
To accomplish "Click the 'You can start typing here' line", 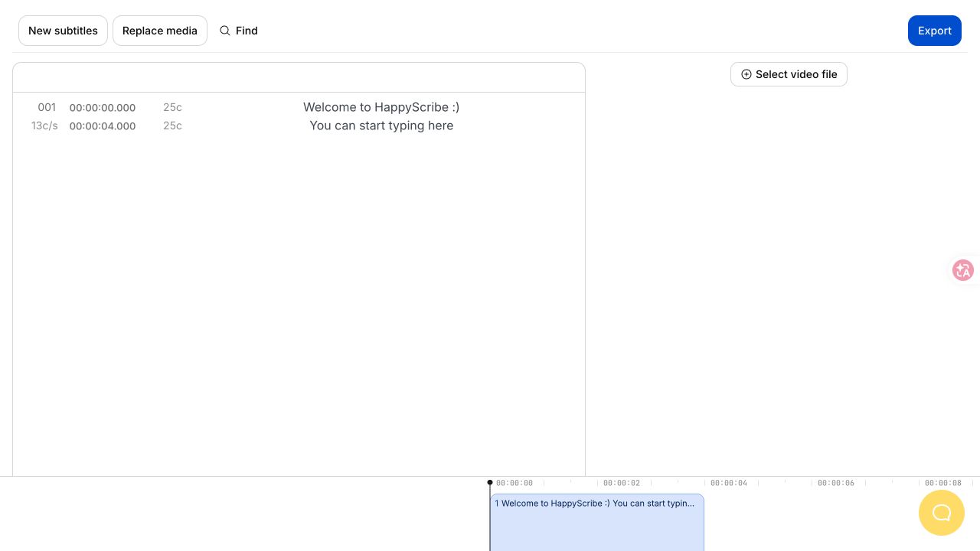I will 381,126.
